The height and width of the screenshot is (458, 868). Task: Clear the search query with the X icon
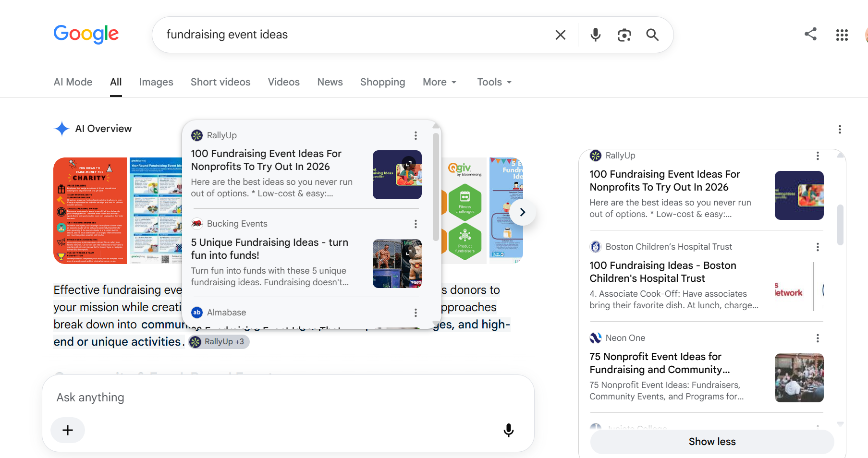click(560, 35)
